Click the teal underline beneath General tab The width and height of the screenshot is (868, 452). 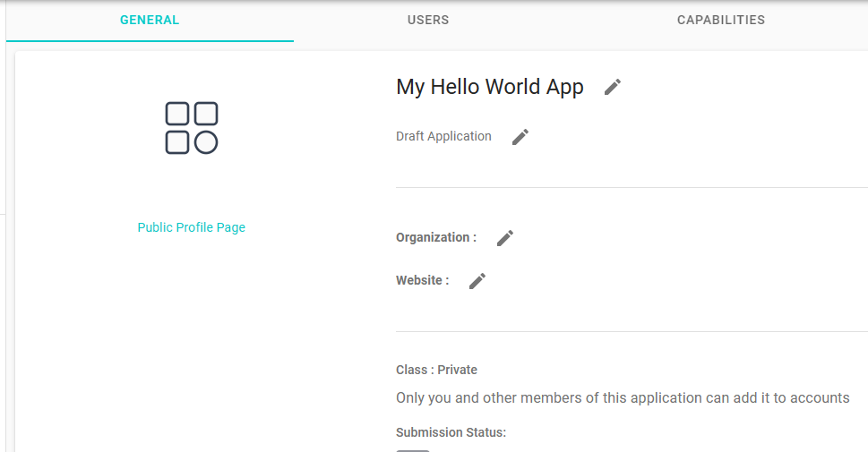pyautogui.click(x=150, y=41)
